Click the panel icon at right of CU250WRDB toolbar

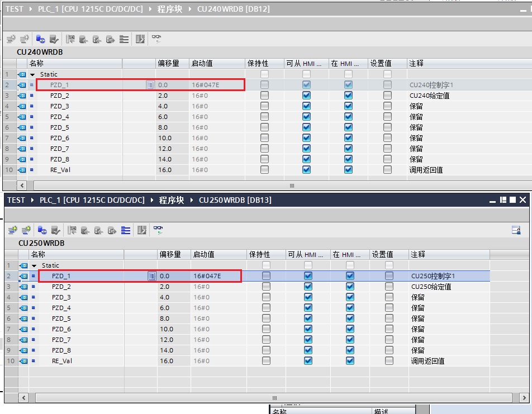click(516, 230)
